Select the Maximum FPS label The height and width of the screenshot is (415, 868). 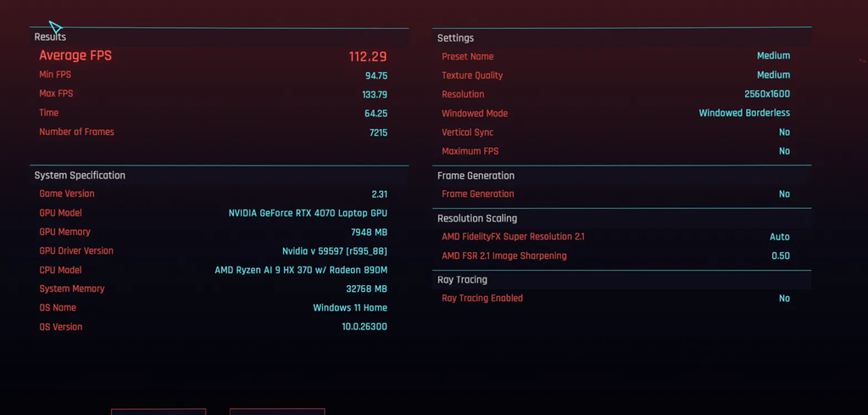coord(470,151)
